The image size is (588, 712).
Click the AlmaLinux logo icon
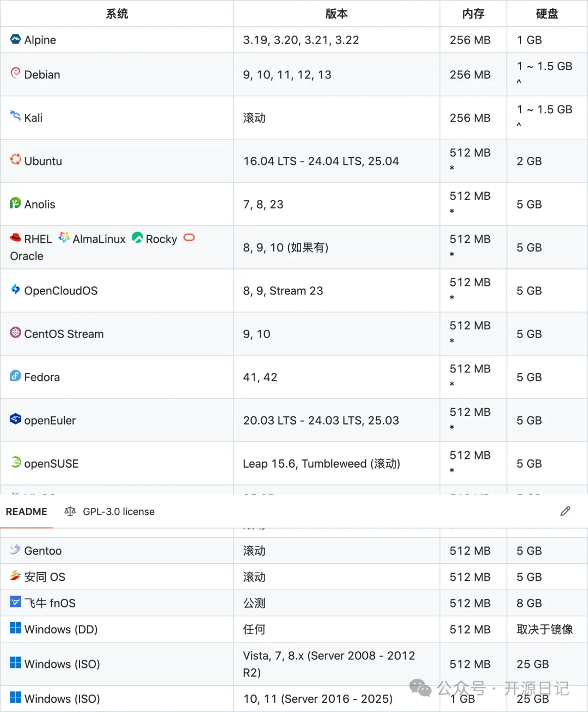pos(64,238)
